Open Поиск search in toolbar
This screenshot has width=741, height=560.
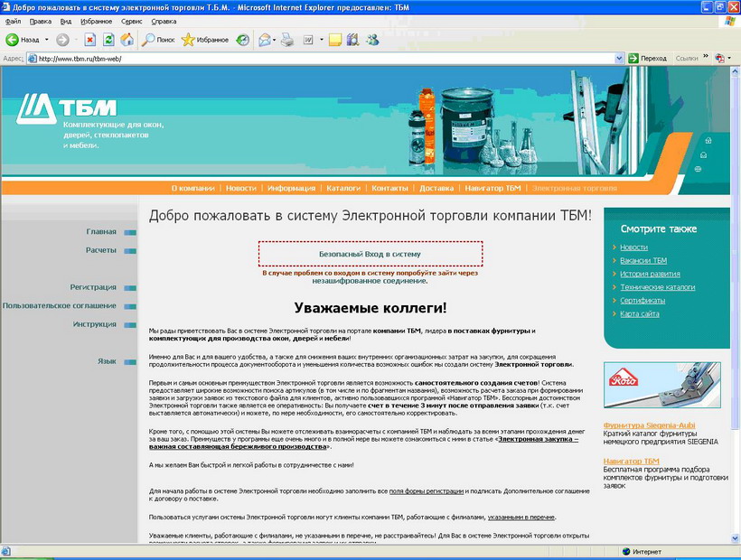click(x=159, y=40)
